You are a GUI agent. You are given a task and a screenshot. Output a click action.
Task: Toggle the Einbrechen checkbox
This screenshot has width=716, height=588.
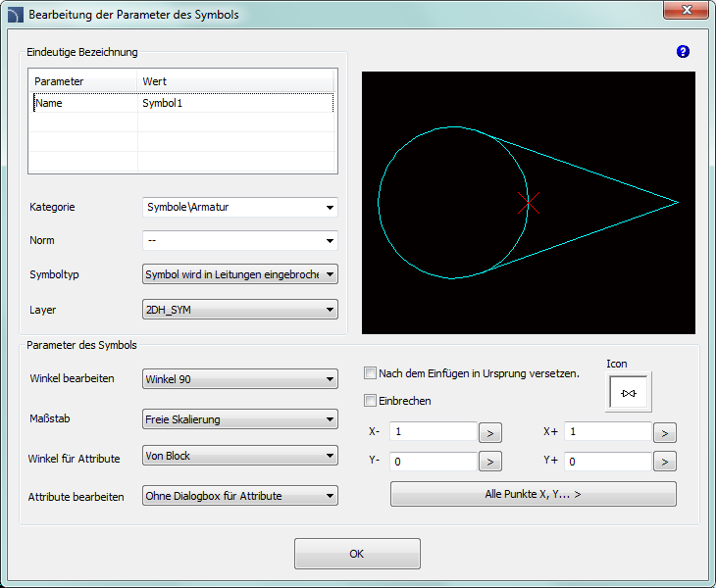(371, 401)
